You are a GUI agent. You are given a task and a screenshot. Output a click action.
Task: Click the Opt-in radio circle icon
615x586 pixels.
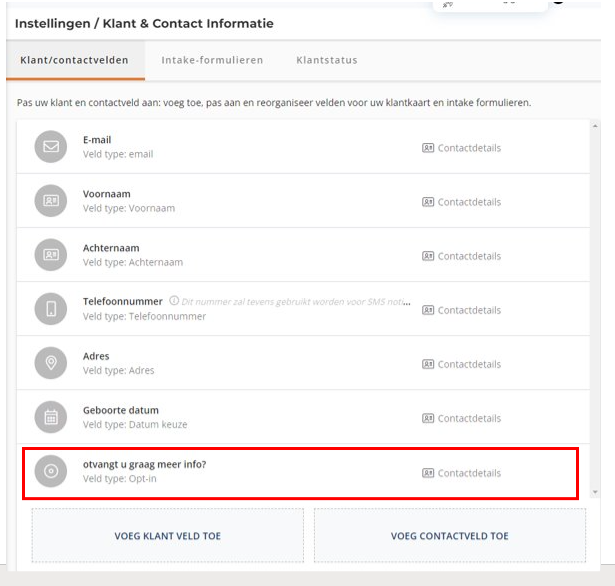(51, 471)
